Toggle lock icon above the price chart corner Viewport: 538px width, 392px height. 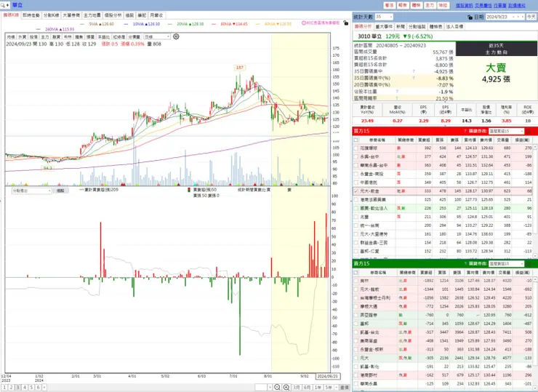(346, 23)
